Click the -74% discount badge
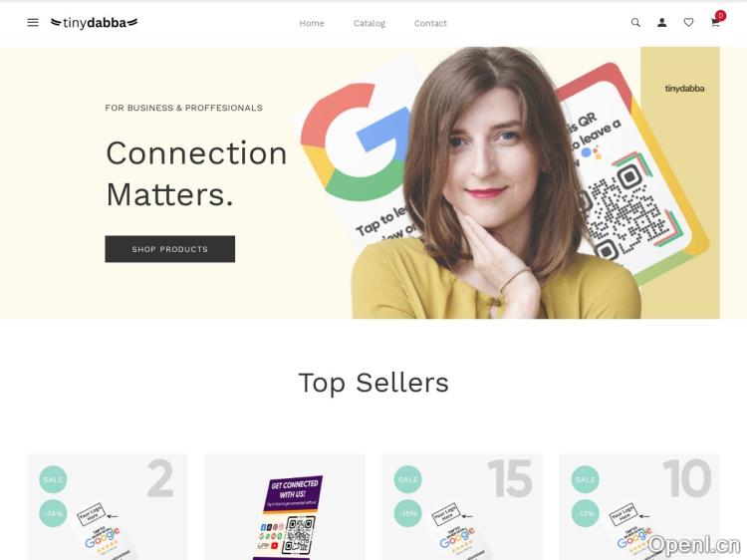Screen dimensions: 747x560 (53, 513)
